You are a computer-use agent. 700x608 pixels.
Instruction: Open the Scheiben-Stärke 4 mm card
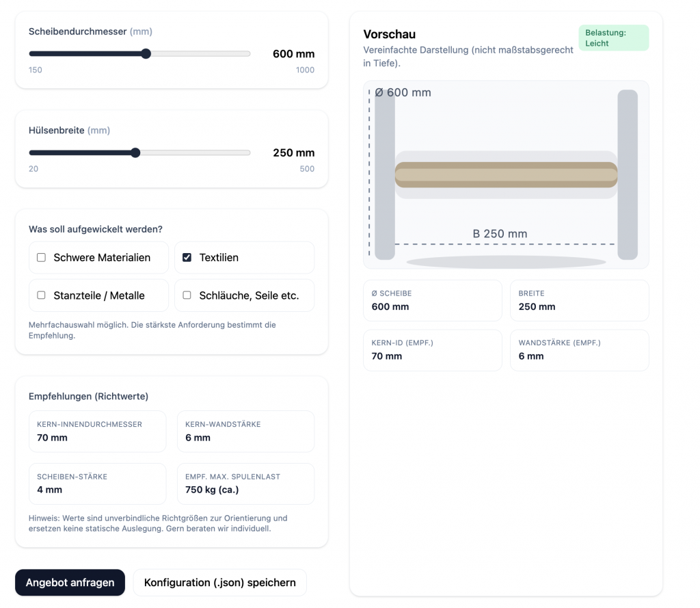(x=97, y=484)
